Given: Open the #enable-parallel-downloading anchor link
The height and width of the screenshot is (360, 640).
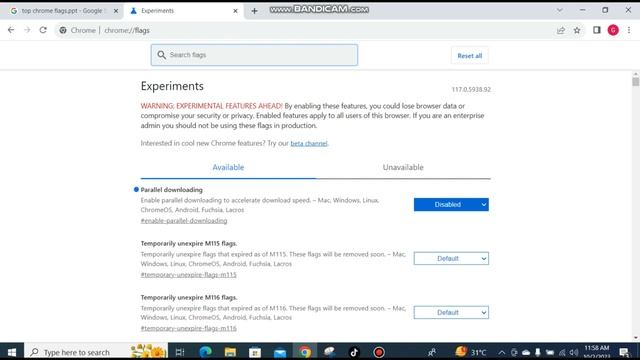Looking at the screenshot, I should pos(184,221).
